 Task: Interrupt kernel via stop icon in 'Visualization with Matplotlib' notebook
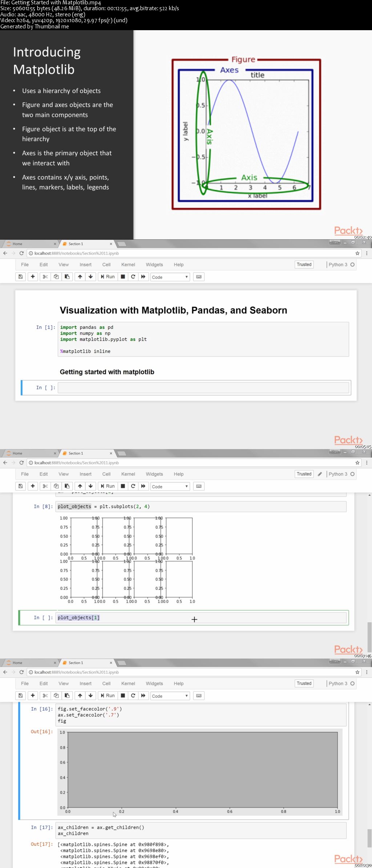[123, 277]
